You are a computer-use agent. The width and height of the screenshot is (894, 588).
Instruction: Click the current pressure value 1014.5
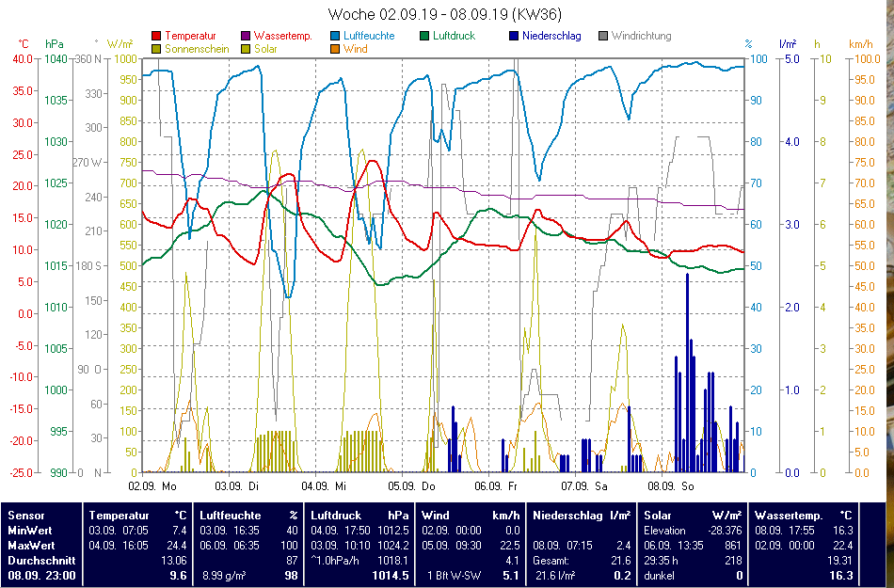point(391,576)
